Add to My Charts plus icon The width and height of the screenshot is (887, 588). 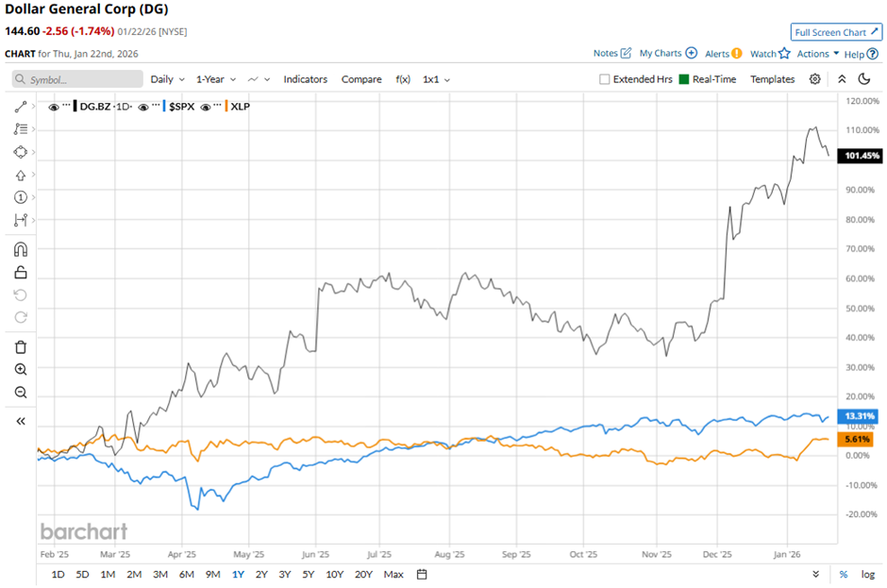[692, 53]
